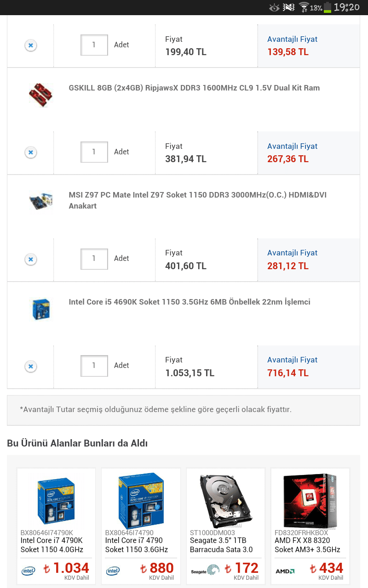Screen dimensions: 368x588
Task: Click the MSI motherboard product thumbnail
Action: coord(40,201)
